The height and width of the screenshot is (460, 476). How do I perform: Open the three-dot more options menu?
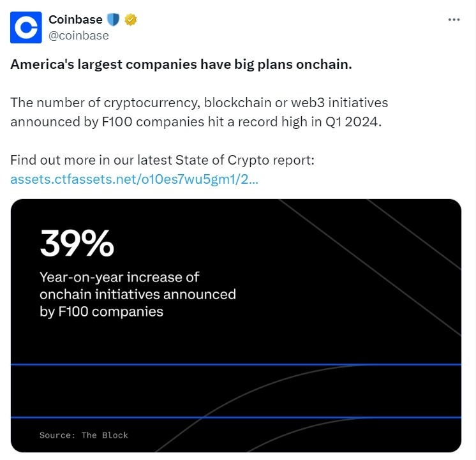pos(454,20)
